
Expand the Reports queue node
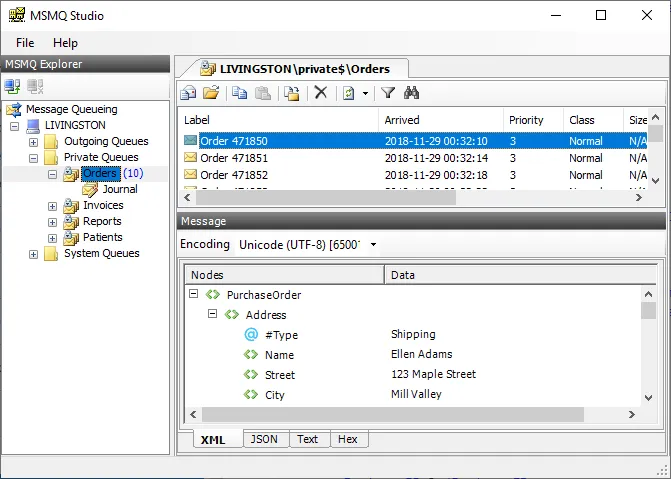pyautogui.click(x=52, y=223)
